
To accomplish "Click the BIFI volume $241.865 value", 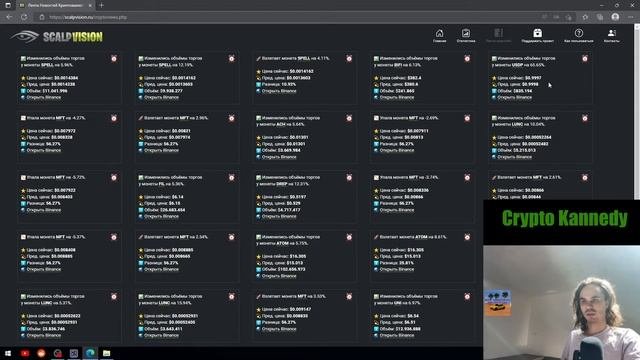I will pos(404,91).
